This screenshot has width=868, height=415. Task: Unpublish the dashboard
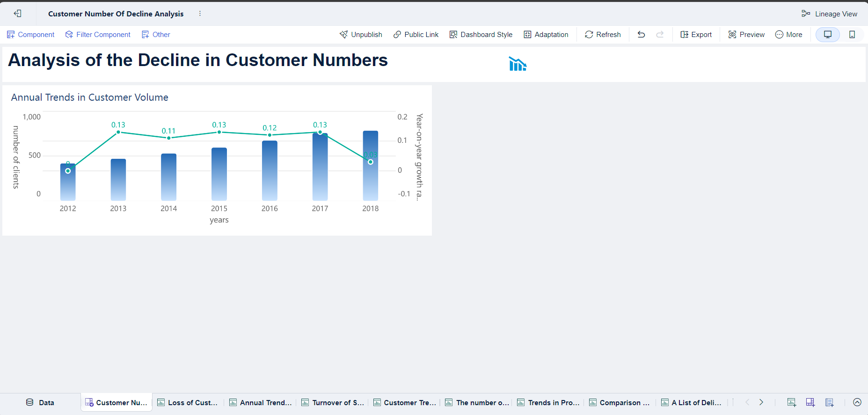pyautogui.click(x=361, y=35)
